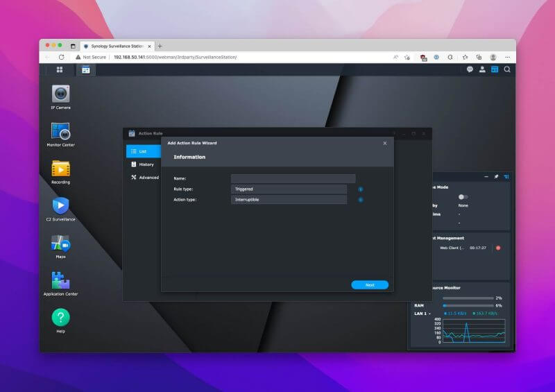Image resolution: width=555 pixels, height=392 pixels.
Task: Launch Monitor Center from the desktop
Action: coord(60,131)
